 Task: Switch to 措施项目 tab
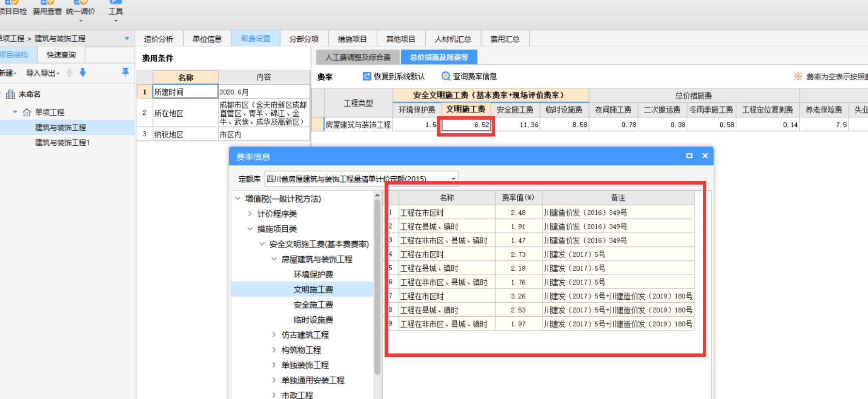pos(352,39)
